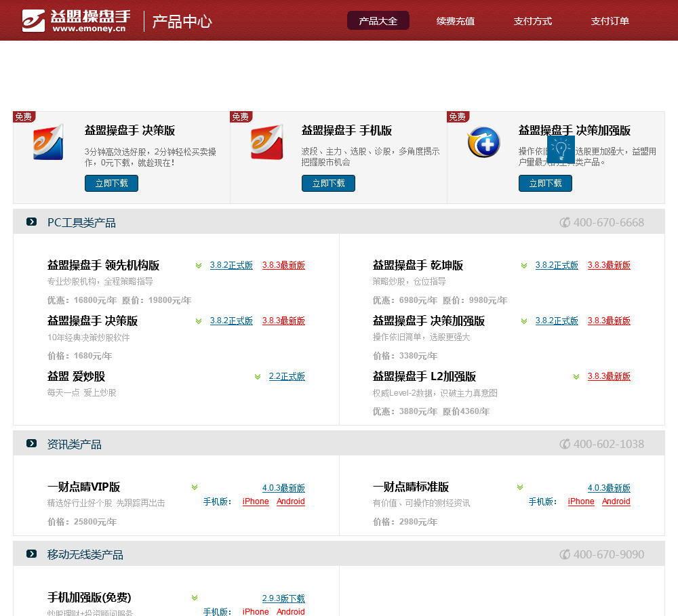Click the 免费 badge on 手机版 card
Viewport: 678px width, 616px height.
point(241,117)
